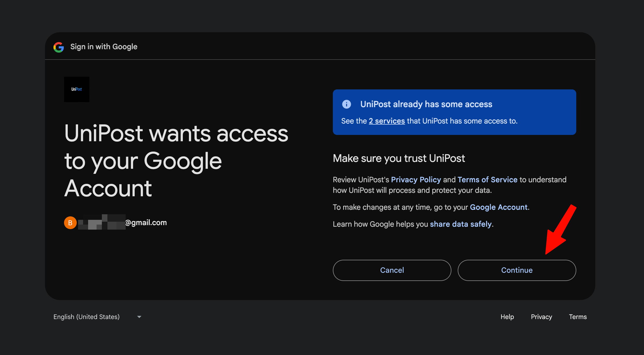Click the orange B account avatar
Image resolution: width=644 pixels, height=355 pixels.
coord(70,223)
